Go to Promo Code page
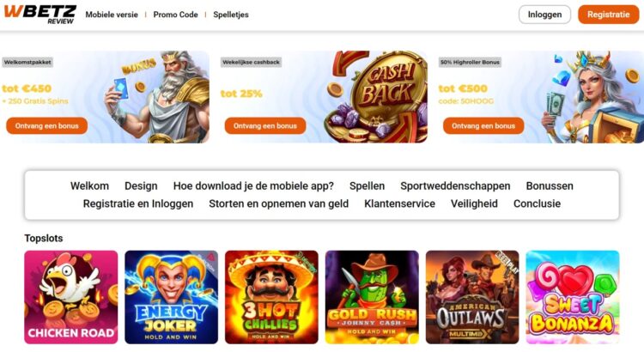This screenshot has height=352, width=644. coord(175,15)
